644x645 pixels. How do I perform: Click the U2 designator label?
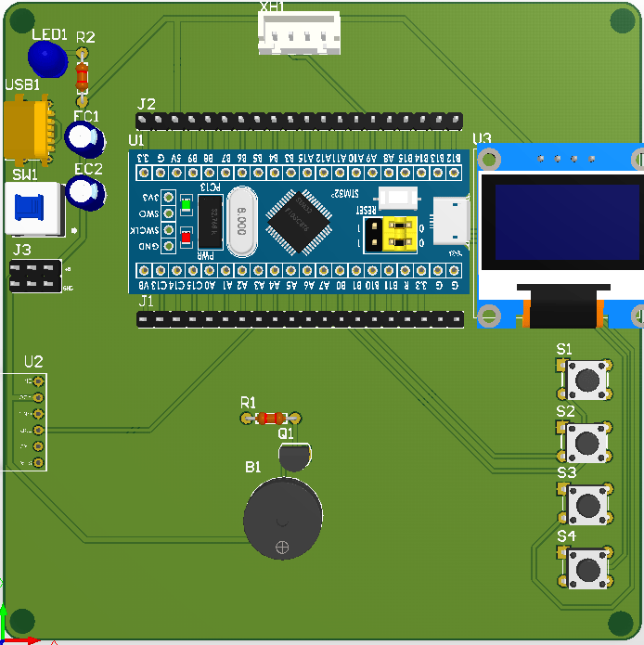coord(33,362)
